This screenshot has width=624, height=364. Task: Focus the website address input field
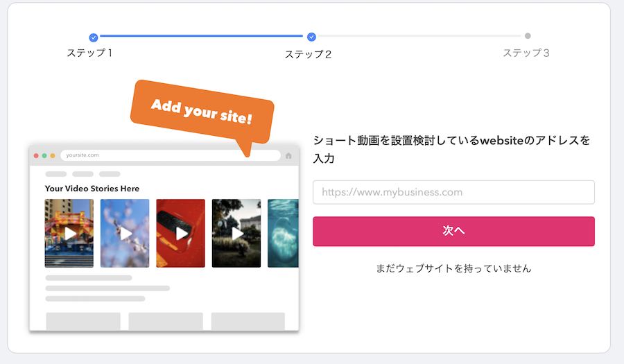453,192
